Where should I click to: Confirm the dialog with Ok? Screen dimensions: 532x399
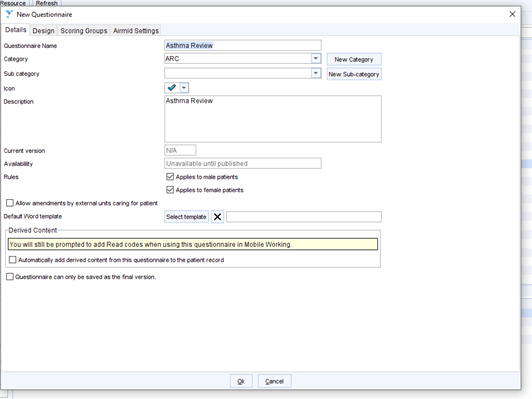pos(241,381)
